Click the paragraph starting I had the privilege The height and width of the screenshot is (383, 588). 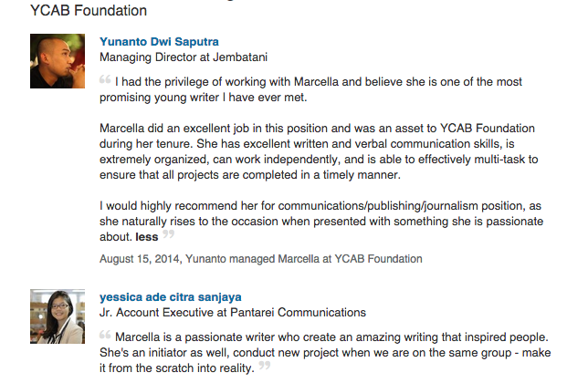point(310,89)
